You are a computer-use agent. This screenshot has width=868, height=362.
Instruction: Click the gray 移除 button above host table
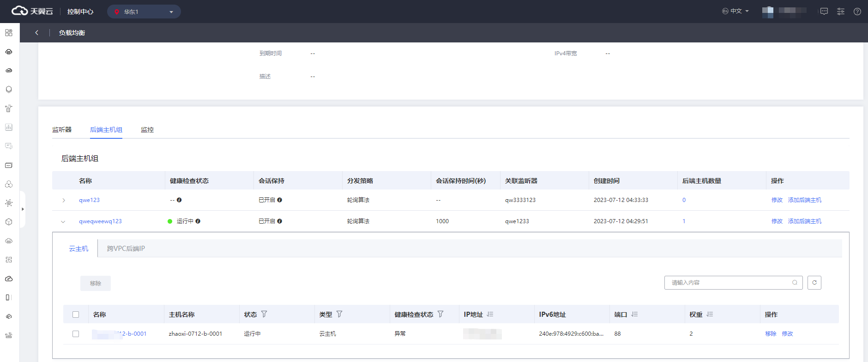pos(96,283)
